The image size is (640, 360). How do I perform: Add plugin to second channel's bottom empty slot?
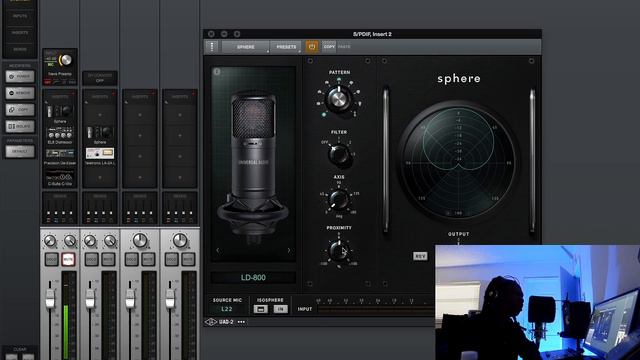tap(100, 178)
